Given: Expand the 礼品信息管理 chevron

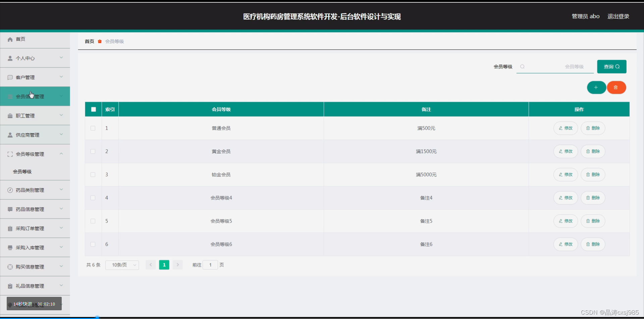Looking at the screenshot, I should point(61,285).
